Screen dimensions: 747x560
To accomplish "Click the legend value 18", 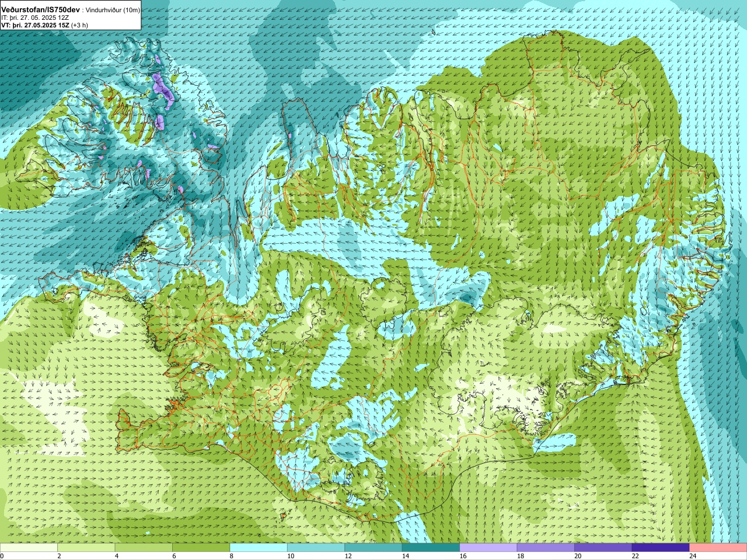I will (521, 556).
